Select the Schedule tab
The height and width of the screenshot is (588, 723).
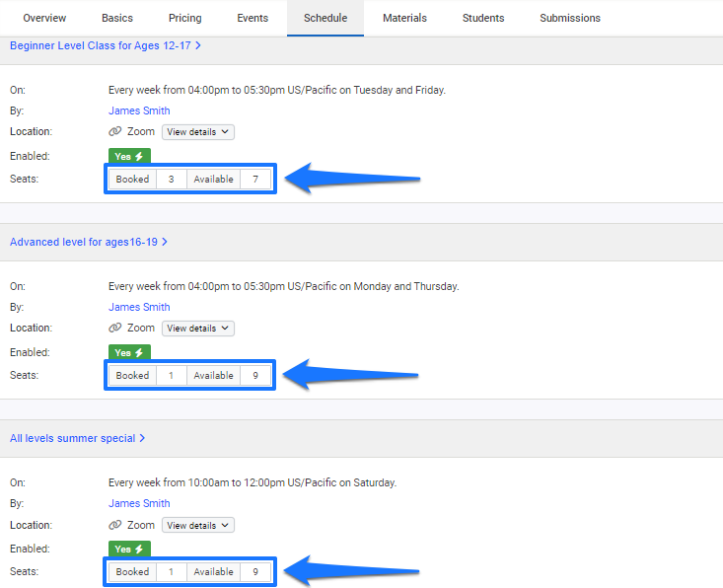(325, 18)
